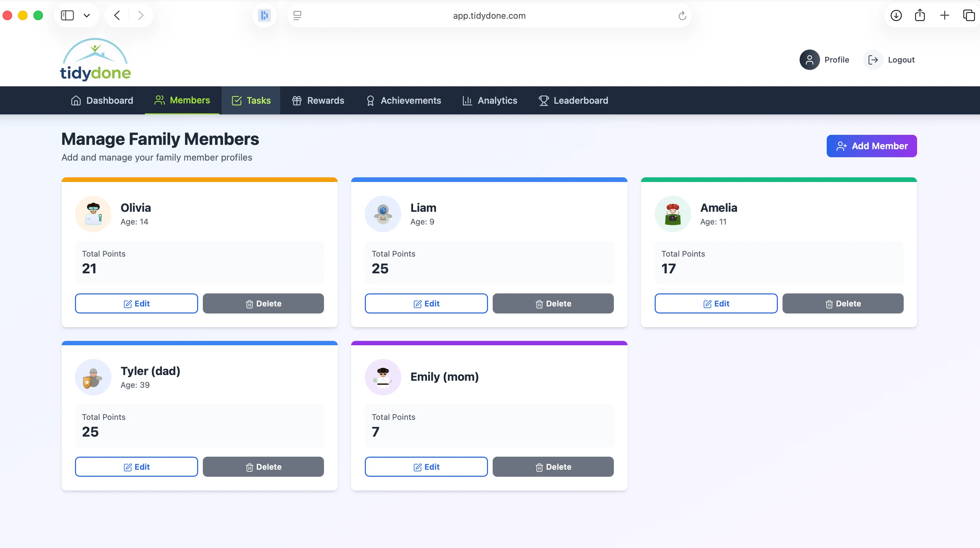Open the Achievements tab
The width and height of the screenshot is (980, 548).
point(403,100)
